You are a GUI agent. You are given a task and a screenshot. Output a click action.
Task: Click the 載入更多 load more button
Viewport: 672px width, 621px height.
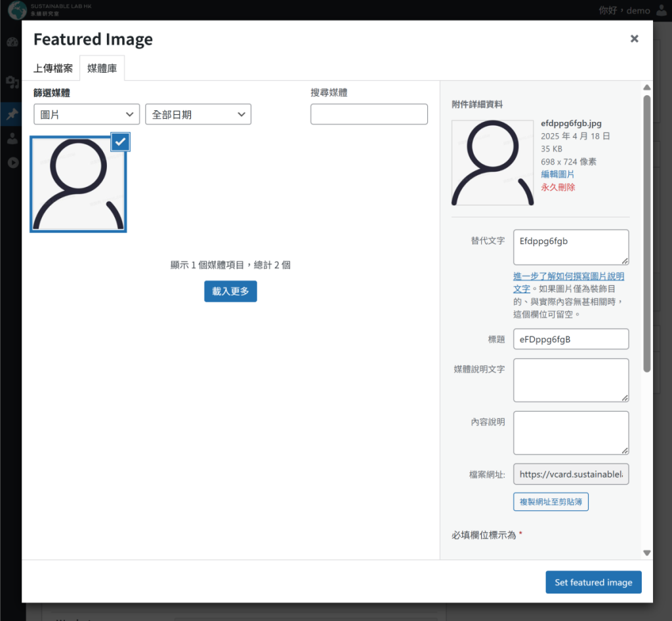230,291
